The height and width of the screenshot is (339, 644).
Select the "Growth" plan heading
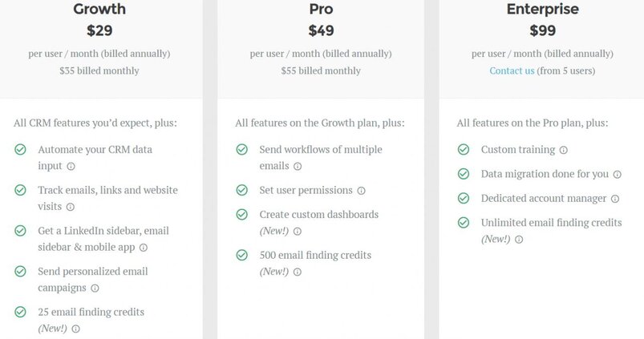(99, 10)
